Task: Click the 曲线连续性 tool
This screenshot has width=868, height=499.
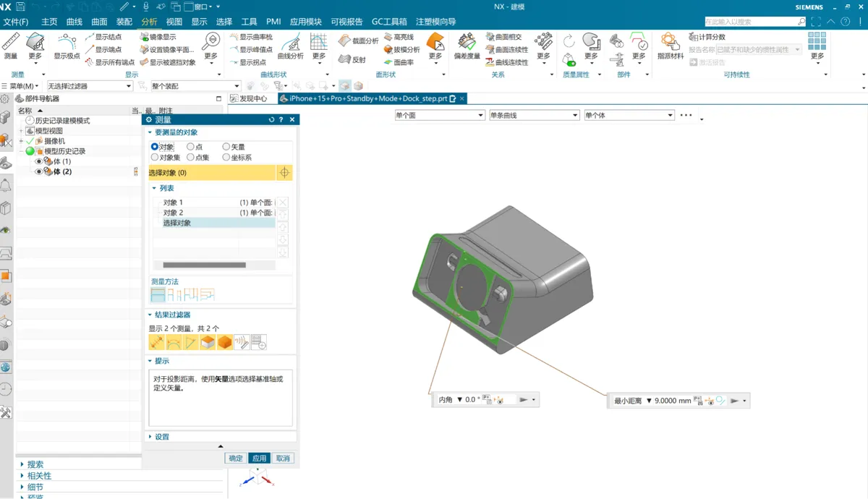Action: (x=506, y=62)
